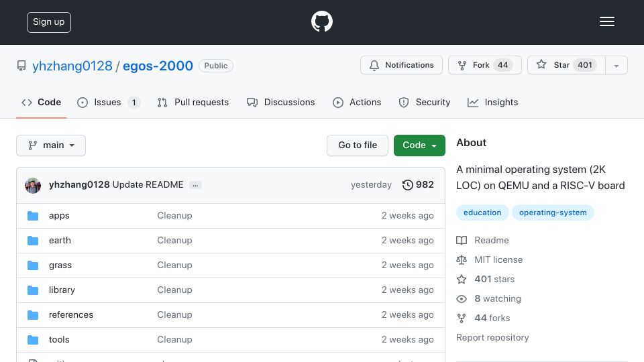Open the references folder
Screen dimensions: 644x362
(x=71, y=314)
